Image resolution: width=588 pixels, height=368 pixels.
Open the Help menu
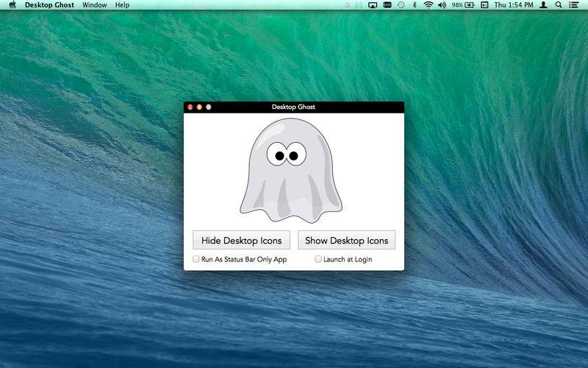(x=122, y=5)
